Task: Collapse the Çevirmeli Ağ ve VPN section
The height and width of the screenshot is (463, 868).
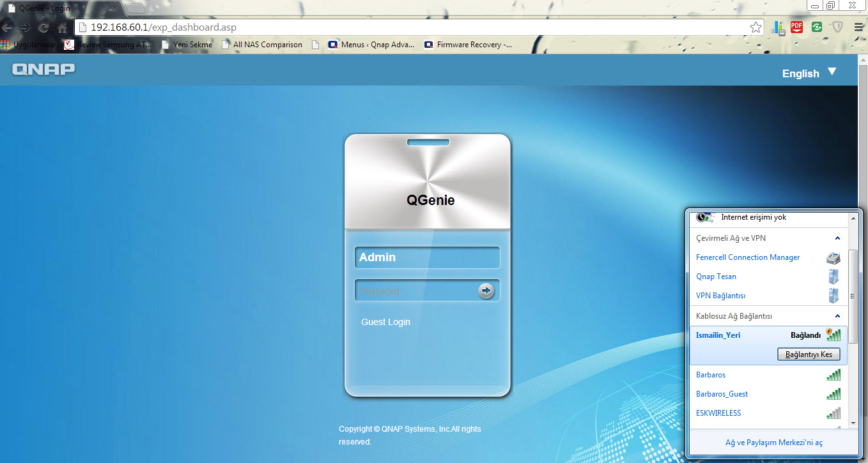Action: [x=837, y=238]
